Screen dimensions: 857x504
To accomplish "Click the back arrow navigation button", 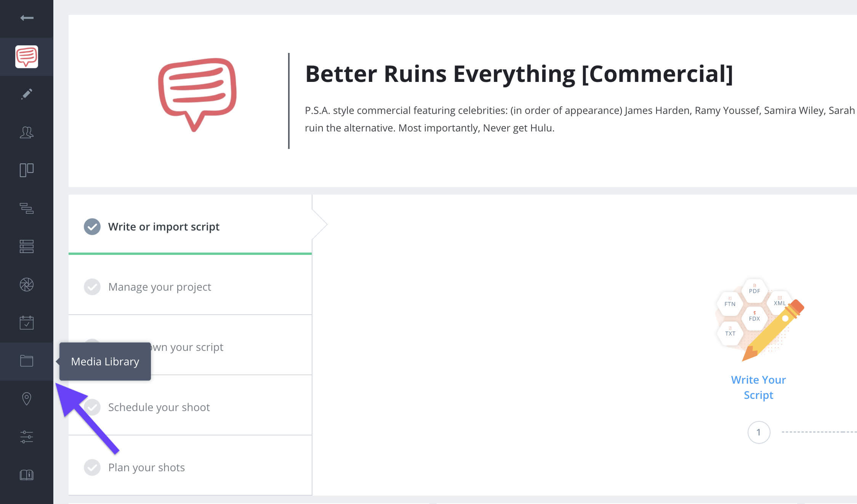I will [26, 18].
